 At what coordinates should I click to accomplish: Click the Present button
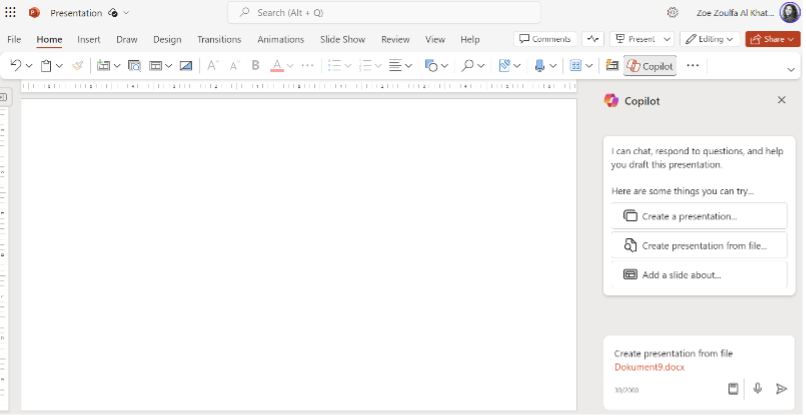pos(636,39)
